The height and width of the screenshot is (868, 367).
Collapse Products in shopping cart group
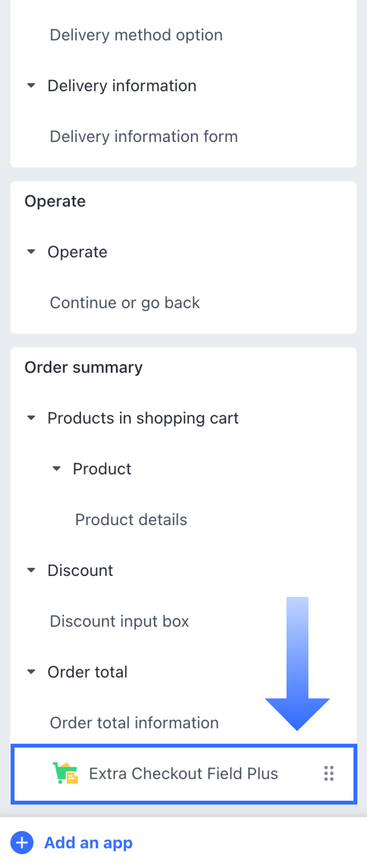(31, 418)
